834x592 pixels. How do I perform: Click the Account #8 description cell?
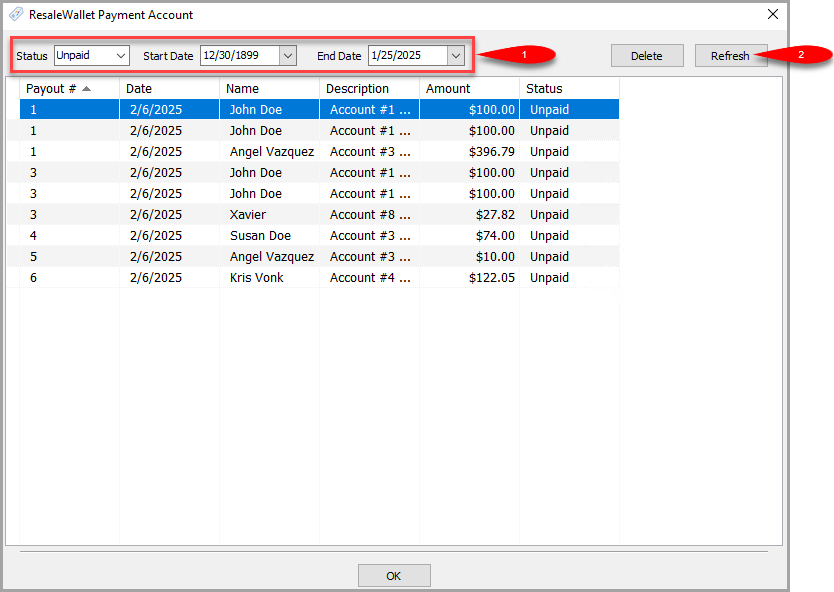(369, 214)
